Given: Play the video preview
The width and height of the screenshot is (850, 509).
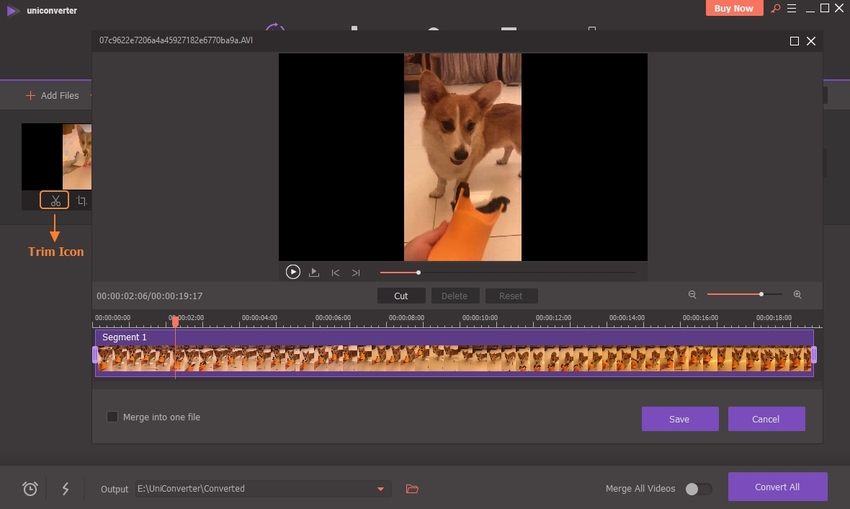Looking at the screenshot, I should pyautogui.click(x=293, y=272).
